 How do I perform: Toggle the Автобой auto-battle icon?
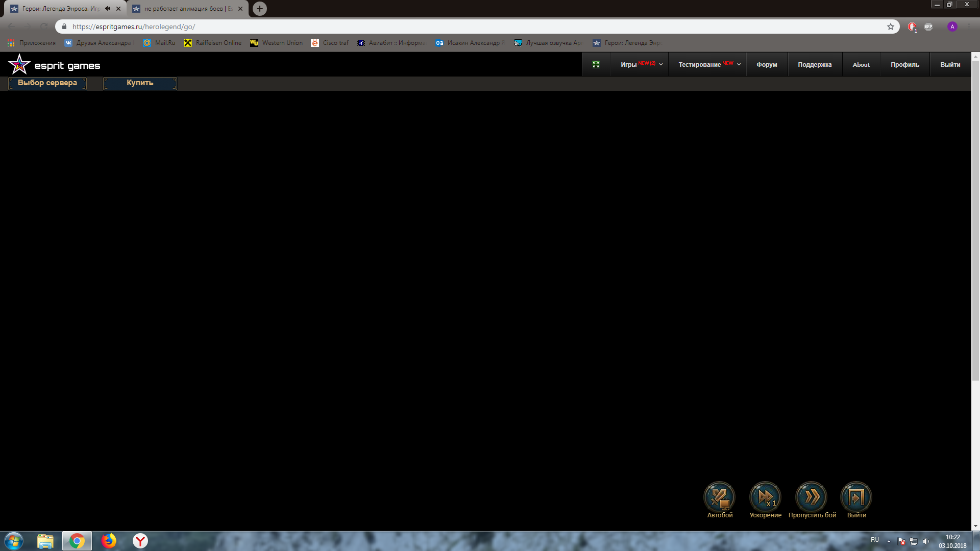point(720,496)
